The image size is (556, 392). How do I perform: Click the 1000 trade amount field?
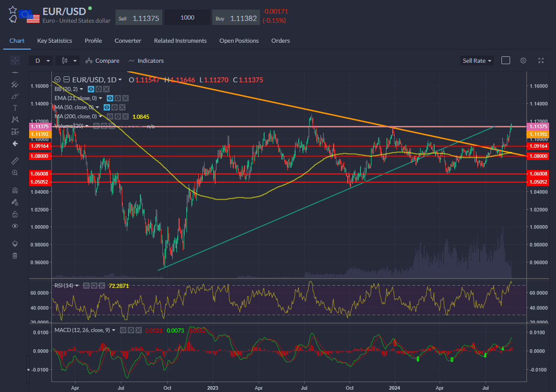point(188,17)
